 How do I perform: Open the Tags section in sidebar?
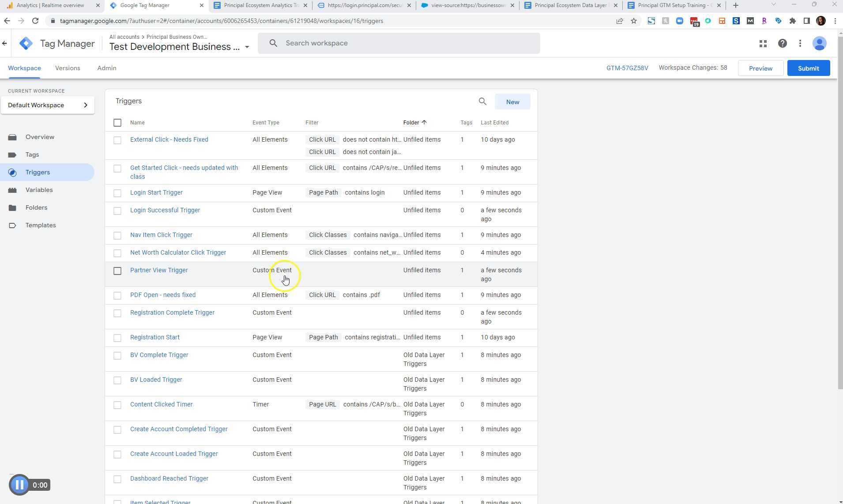click(32, 154)
